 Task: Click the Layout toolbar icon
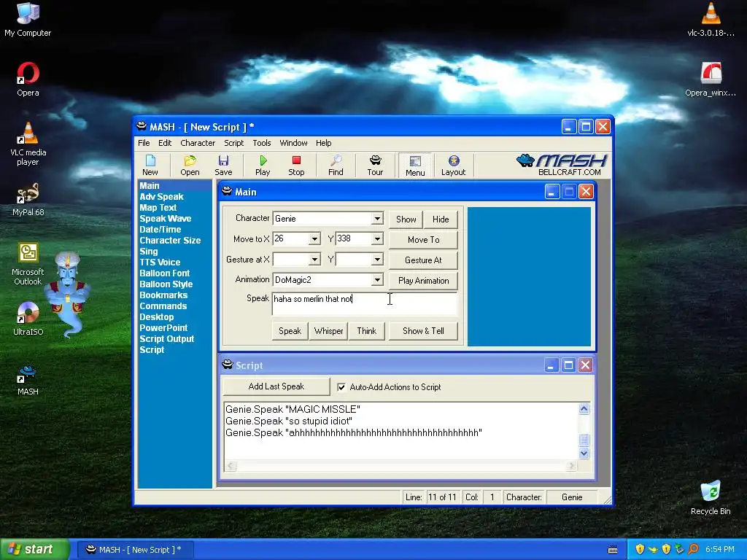pyautogui.click(x=453, y=166)
